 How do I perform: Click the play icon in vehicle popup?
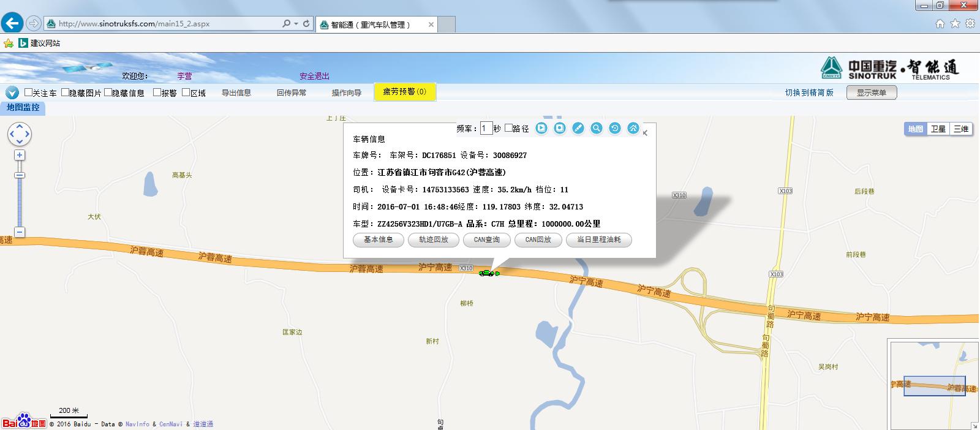(541, 128)
